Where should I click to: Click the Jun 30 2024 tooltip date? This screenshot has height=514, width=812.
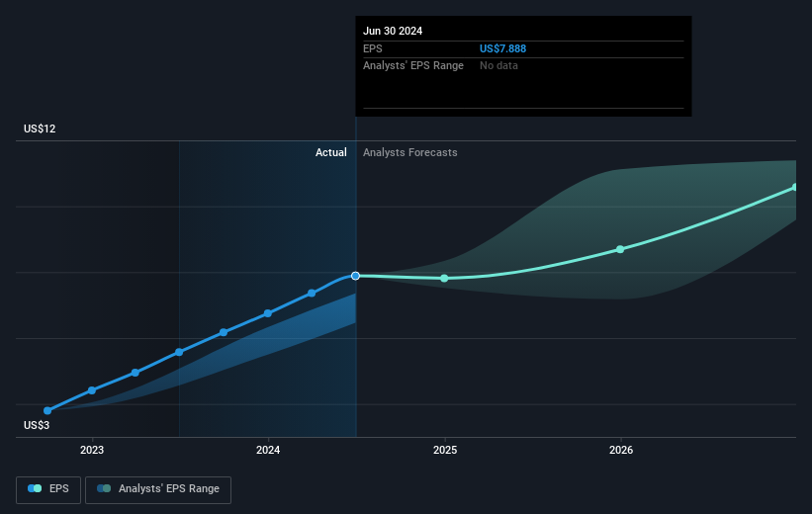(x=393, y=31)
